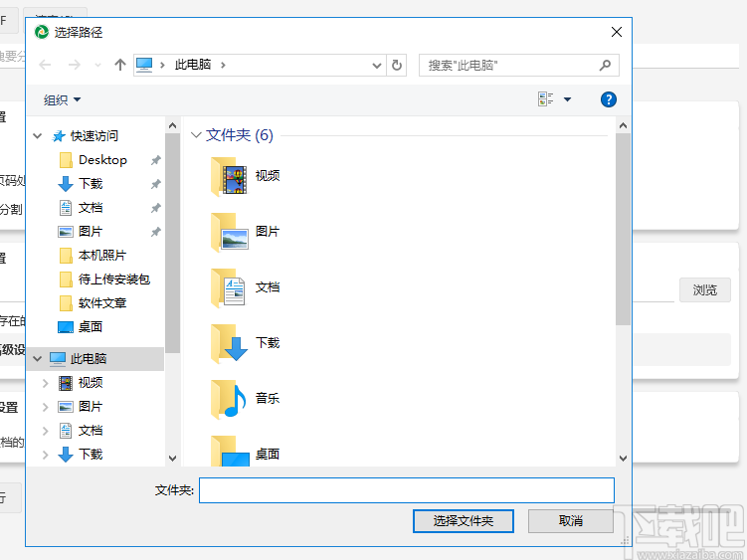Image resolution: width=747 pixels, height=560 pixels.
Task: Go forward using the right arrow
Action: 75,65
